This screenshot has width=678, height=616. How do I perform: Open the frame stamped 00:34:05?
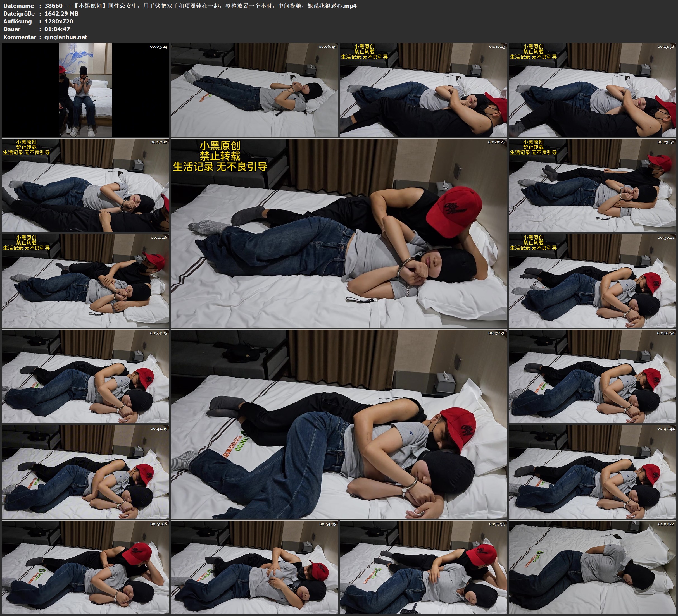[x=85, y=376]
